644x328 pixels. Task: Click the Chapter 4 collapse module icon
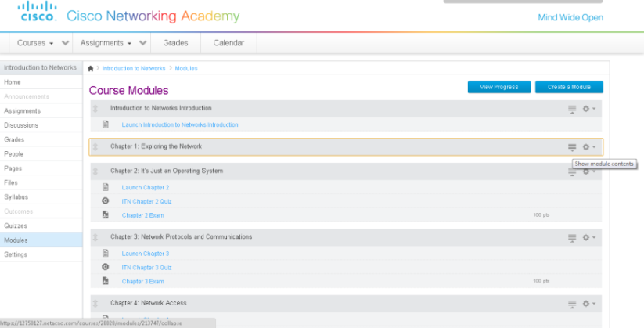click(x=572, y=303)
